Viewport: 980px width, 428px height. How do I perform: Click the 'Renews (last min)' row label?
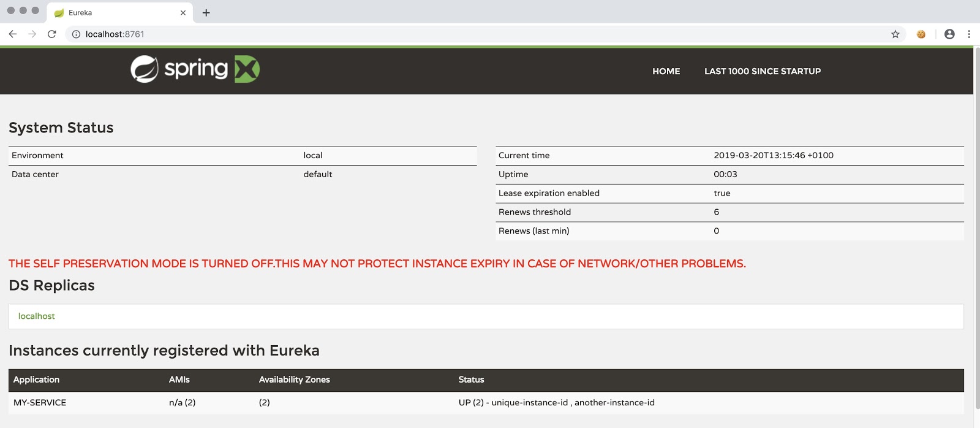pos(534,231)
